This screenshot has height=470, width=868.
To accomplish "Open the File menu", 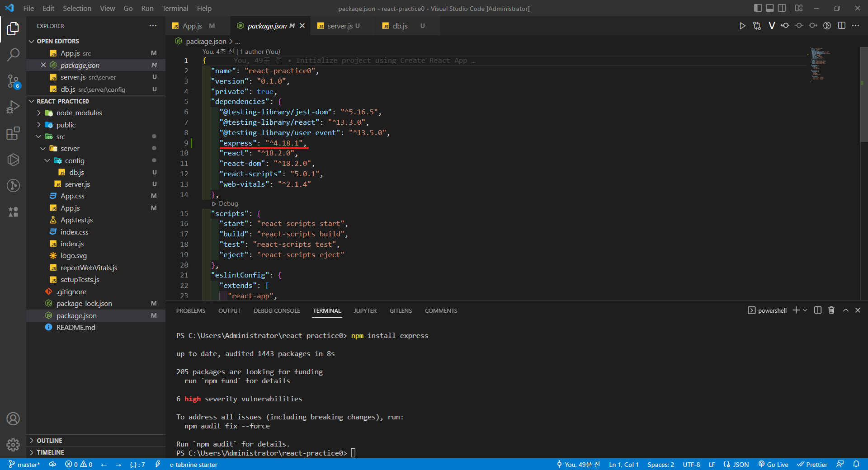I will coord(28,8).
